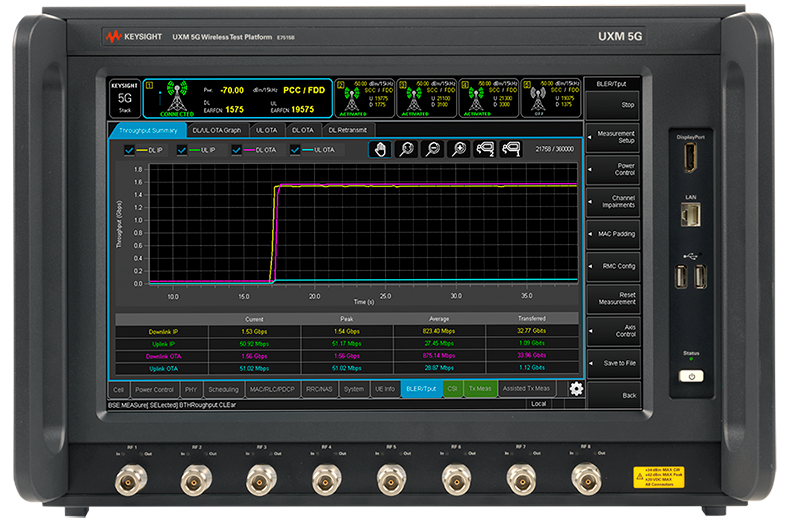788x518 pixels.
Task: Open the PHY bottom tab
Action: (191, 389)
